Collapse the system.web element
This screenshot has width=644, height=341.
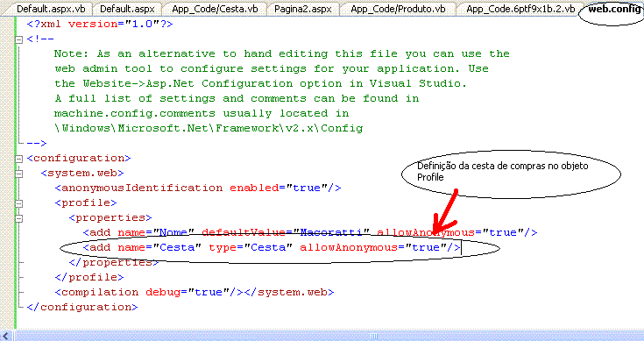point(19,174)
